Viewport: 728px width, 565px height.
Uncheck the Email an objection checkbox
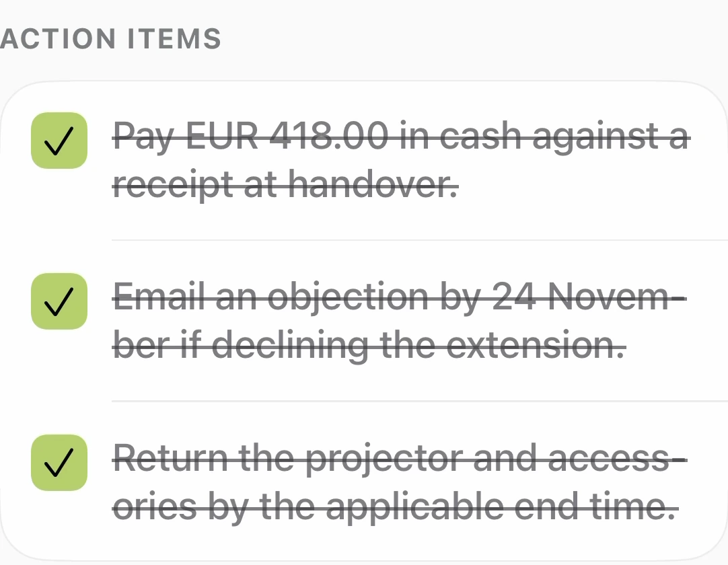59,301
